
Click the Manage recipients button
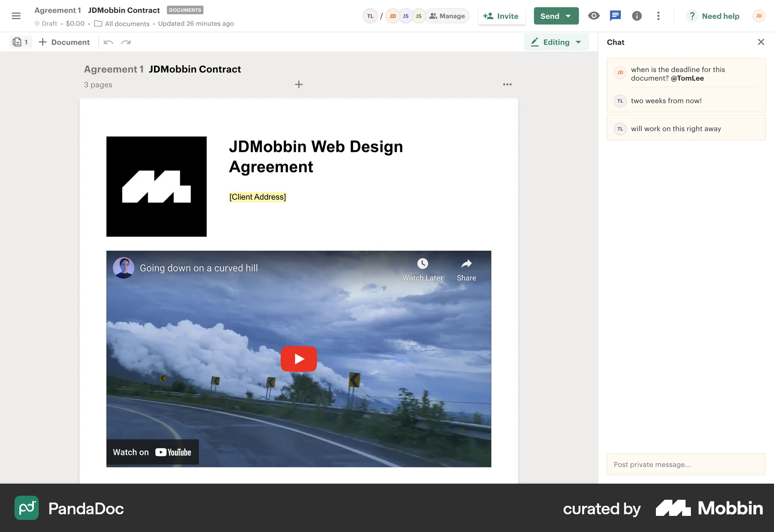click(447, 16)
